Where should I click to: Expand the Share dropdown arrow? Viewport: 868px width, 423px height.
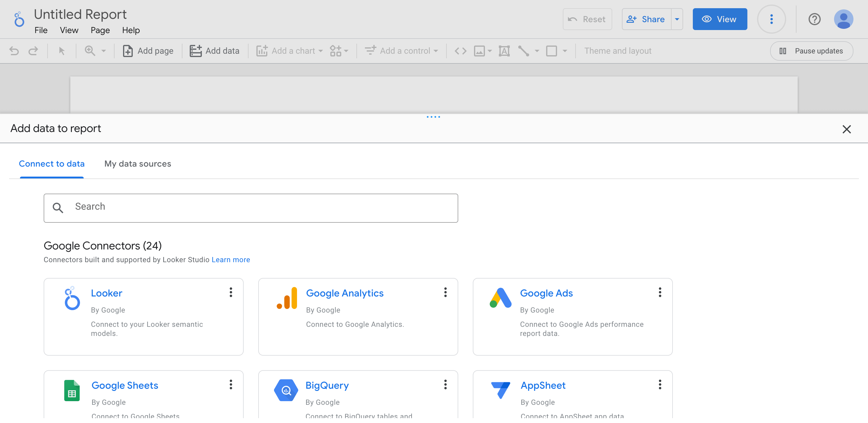tap(676, 19)
